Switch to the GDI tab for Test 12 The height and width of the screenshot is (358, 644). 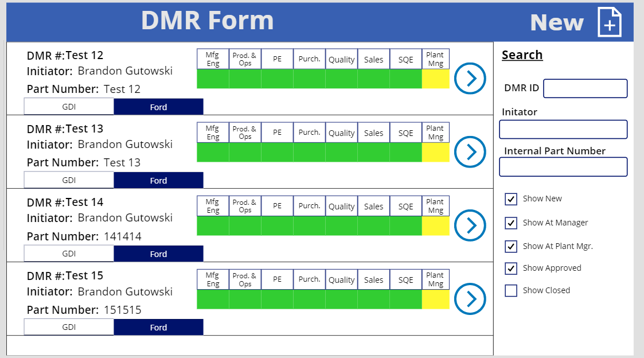[x=68, y=107]
